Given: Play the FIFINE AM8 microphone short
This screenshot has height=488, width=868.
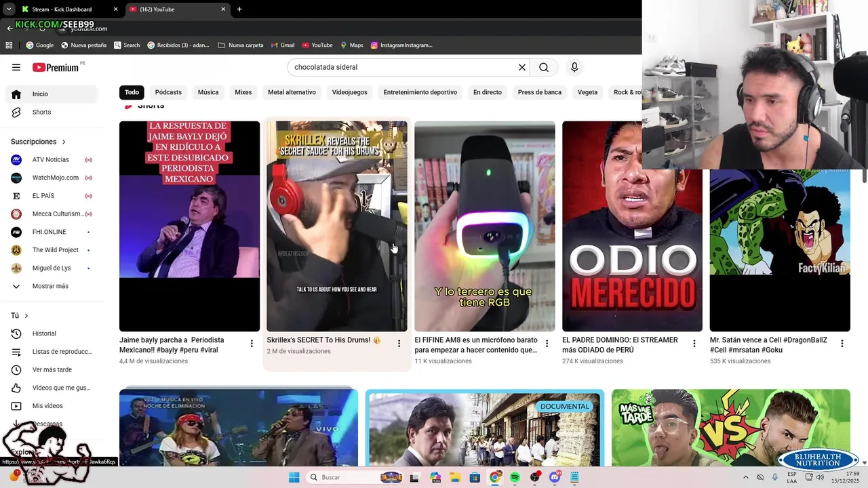Looking at the screenshot, I should click(x=485, y=226).
